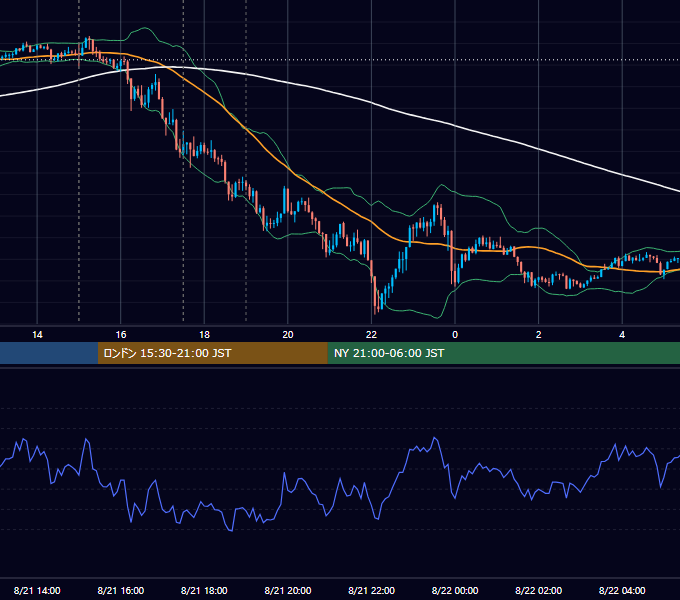Click the 8/22 00:00 date label

(455, 590)
